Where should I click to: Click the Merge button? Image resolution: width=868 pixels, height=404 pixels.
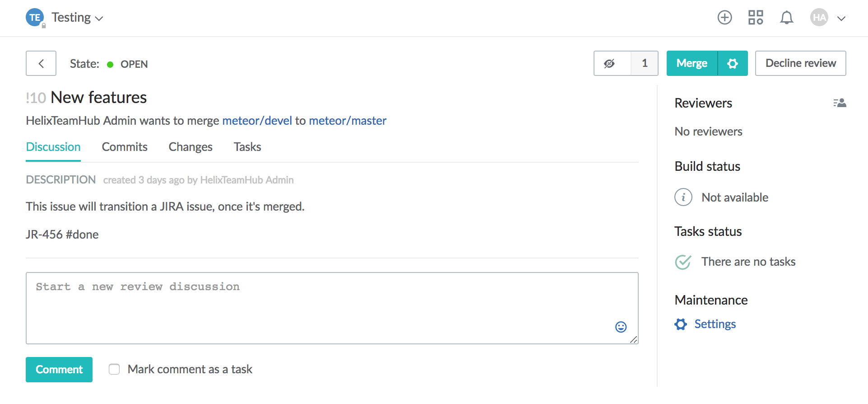tap(692, 63)
